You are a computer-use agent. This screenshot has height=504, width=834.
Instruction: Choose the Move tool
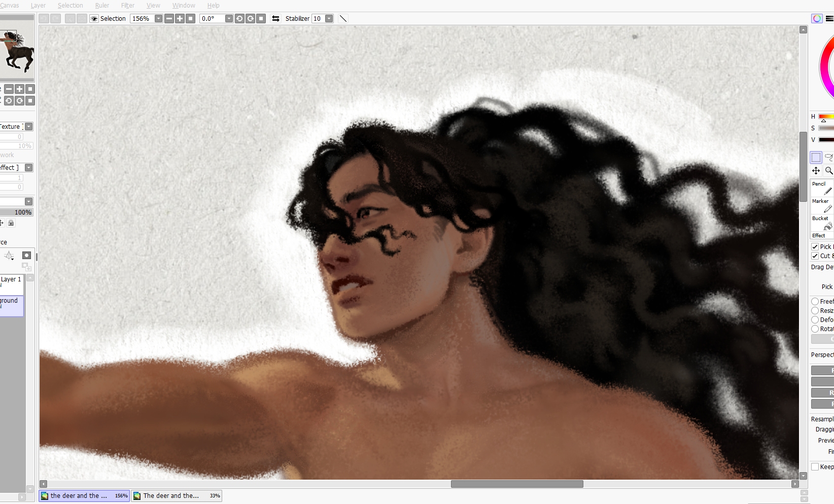tap(816, 171)
